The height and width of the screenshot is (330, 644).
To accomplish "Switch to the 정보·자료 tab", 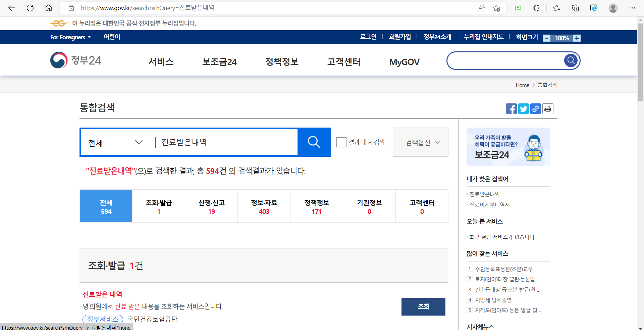I will click(x=264, y=206).
